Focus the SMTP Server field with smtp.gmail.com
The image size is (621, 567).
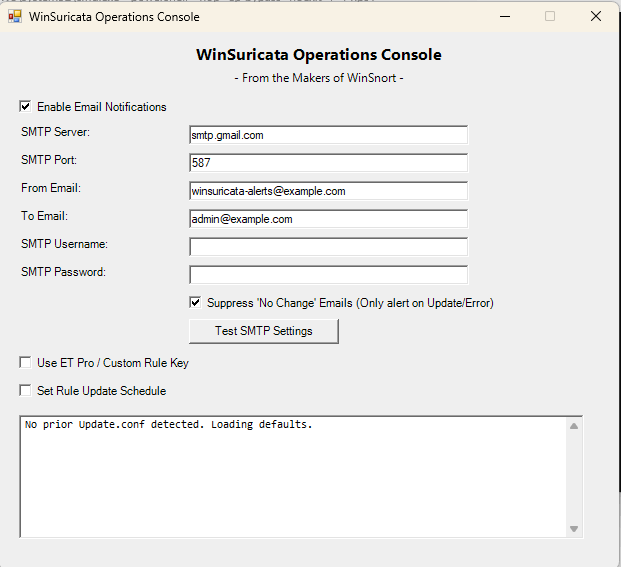point(328,135)
